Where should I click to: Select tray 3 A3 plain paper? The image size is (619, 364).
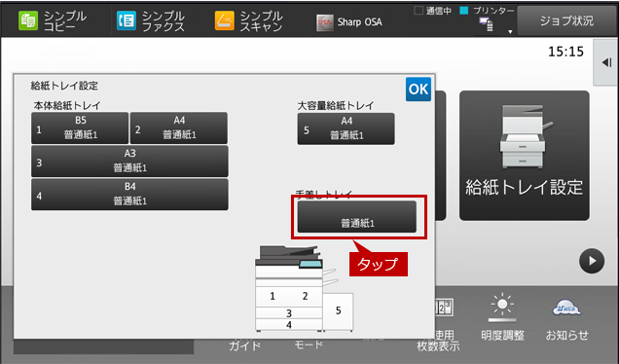click(x=129, y=162)
